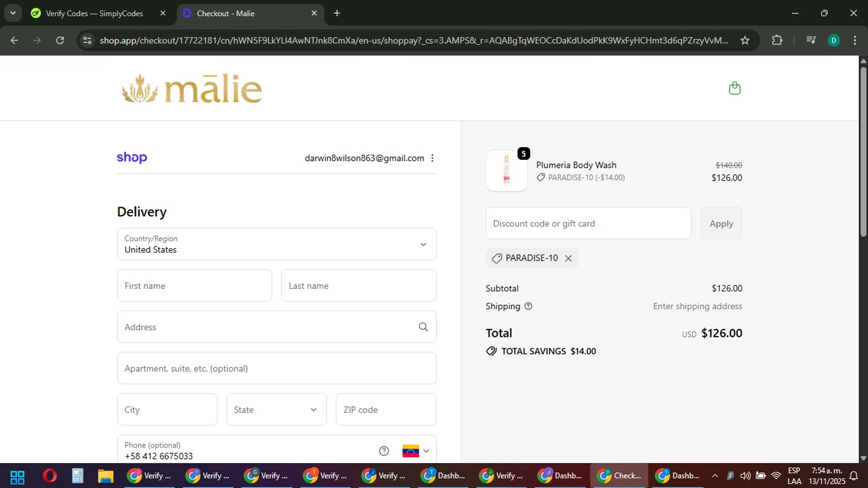Focus the Last name field
868x488 pixels.
[x=359, y=285]
